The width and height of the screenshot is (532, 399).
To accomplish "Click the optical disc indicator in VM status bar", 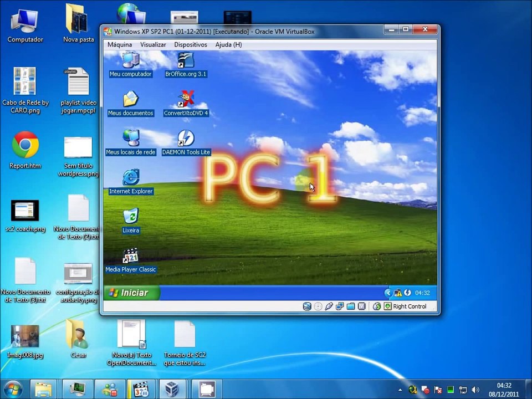I will pyautogui.click(x=318, y=306).
